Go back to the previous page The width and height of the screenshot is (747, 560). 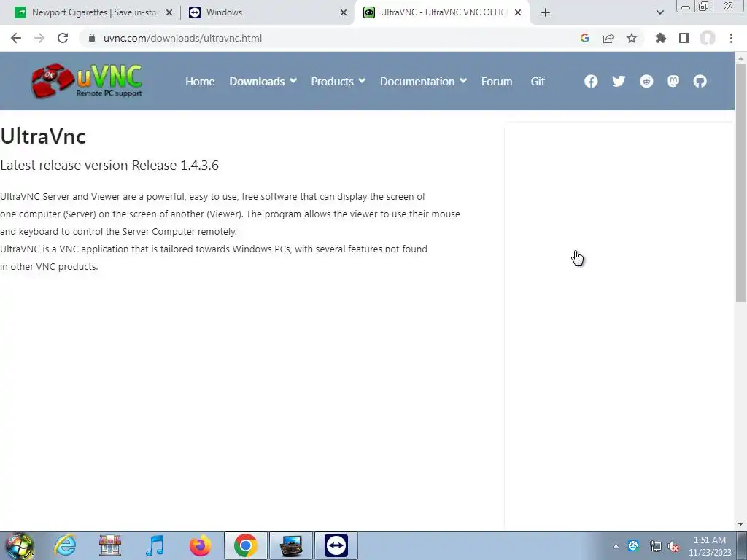(x=16, y=38)
